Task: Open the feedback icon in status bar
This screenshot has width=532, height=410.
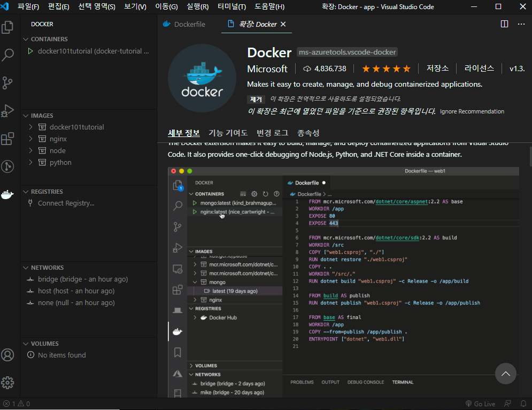Action: click(507, 404)
